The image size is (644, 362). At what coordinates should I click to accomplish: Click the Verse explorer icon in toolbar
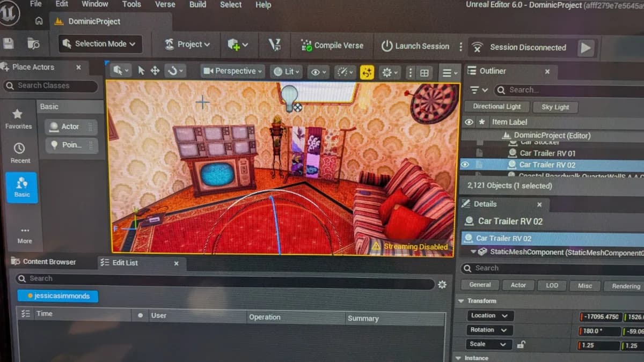click(x=275, y=45)
